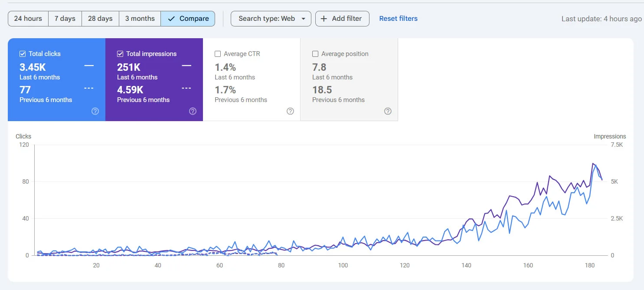644x290 pixels.
Task: Select the 28 days date range
Action: [x=100, y=19]
